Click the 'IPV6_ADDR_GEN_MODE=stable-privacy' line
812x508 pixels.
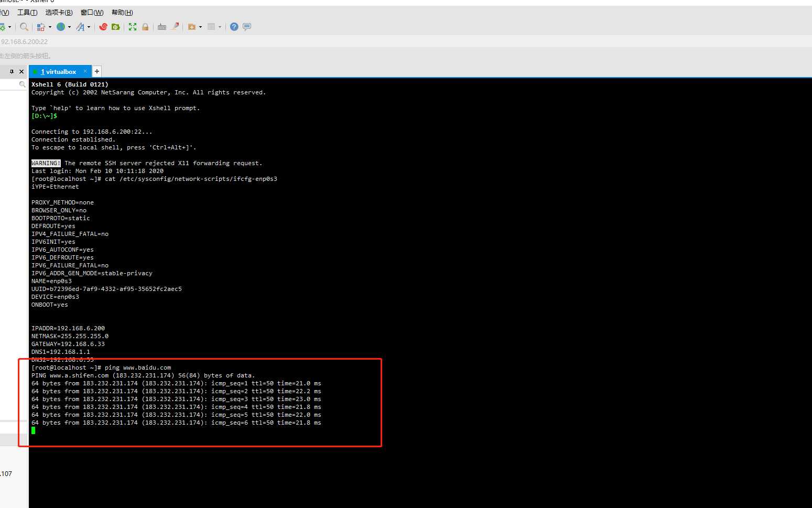coord(92,273)
